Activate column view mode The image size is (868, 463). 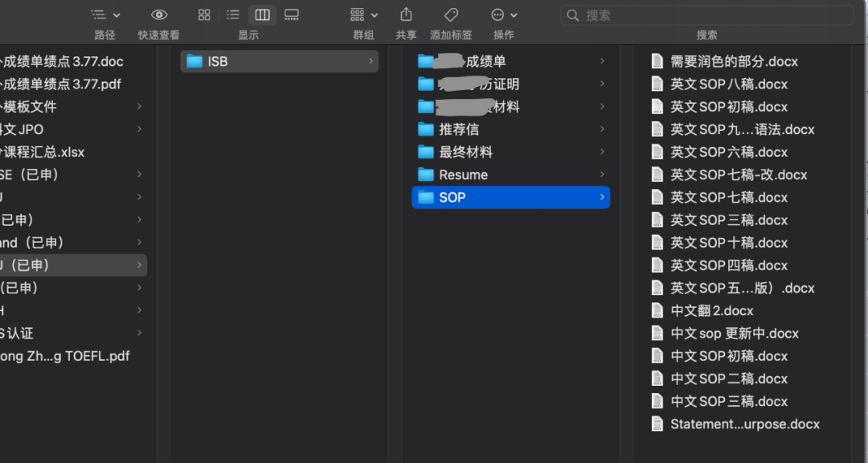point(262,14)
